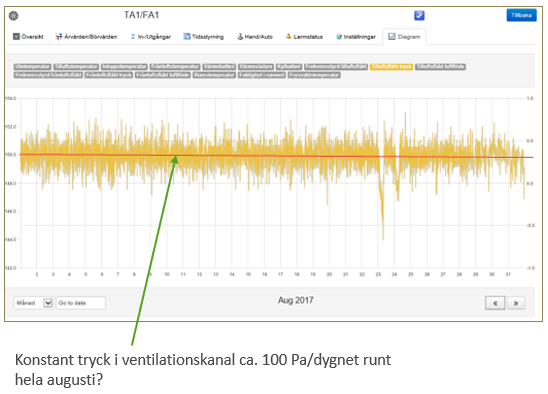Show the Frånluftsfläkt tryck series

click(x=109, y=75)
